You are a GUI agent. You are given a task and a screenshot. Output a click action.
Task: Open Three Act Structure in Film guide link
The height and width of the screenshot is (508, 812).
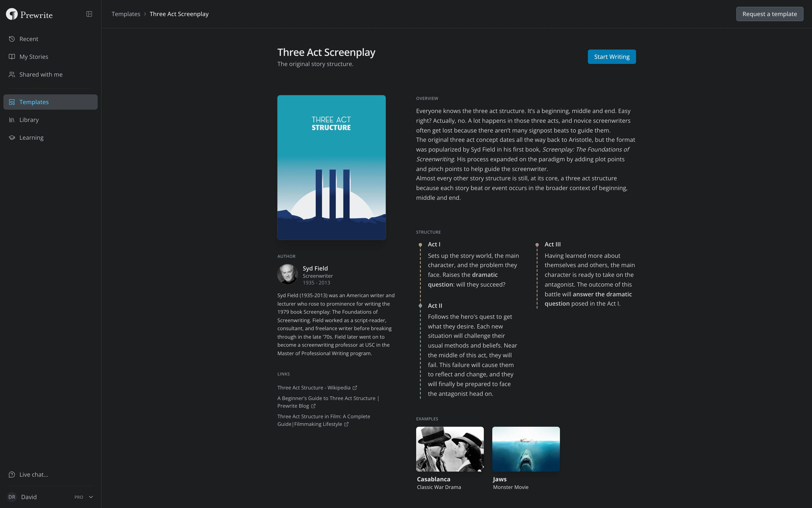point(324,420)
